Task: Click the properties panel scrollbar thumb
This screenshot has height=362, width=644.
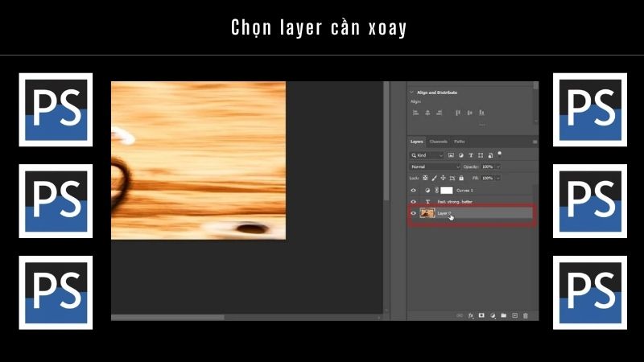Action: [x=535, y=85]
